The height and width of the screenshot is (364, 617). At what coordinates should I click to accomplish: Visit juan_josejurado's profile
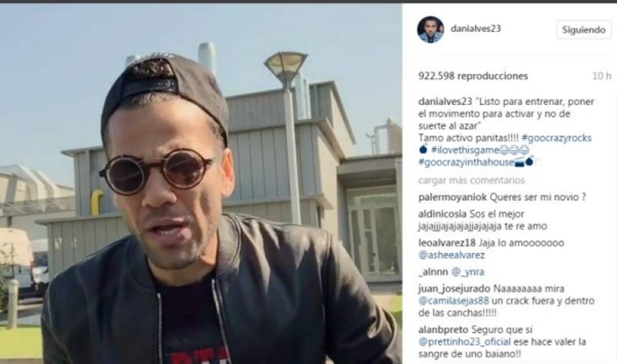pyautogui.click(x=451, y=289)
